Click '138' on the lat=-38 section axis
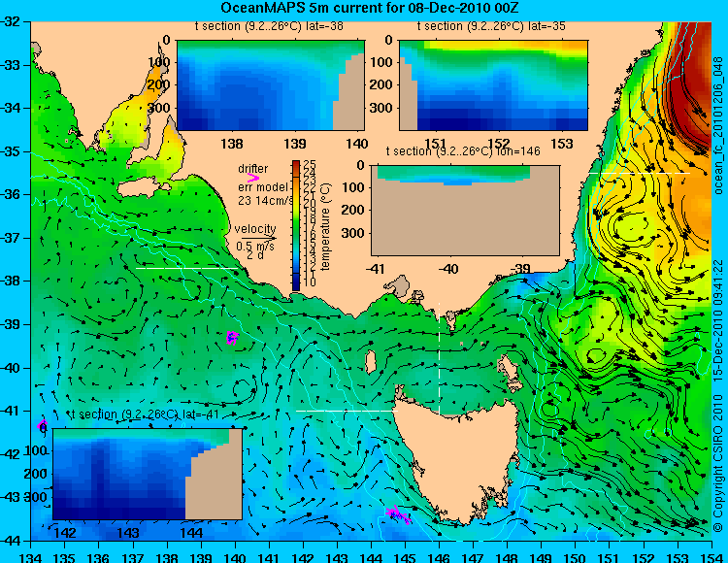The width and height of the screenshot is (728, 563). click(x=232, y=144)
